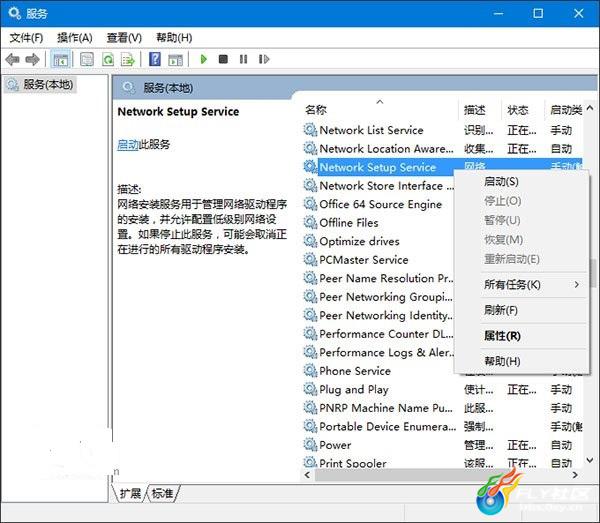Open the 帮助(H) menu in menu bar
The width and height of the screenshot is (600, 523).
pos(174,37)
